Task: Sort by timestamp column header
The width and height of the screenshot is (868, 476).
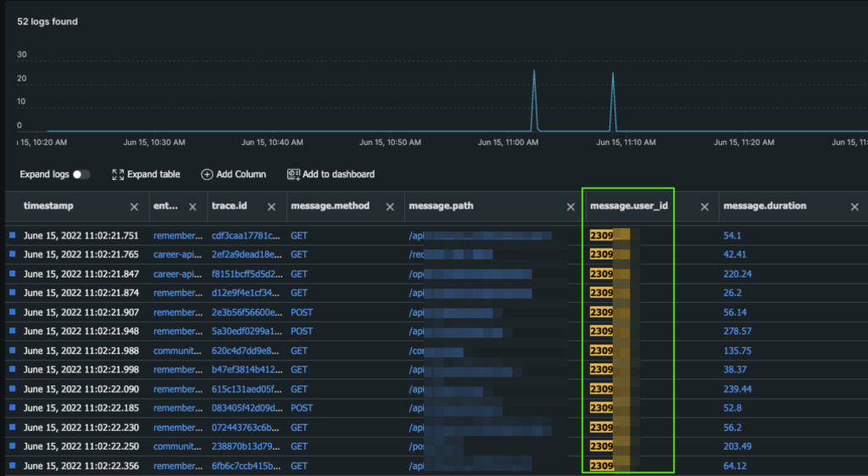Action: 48,205
